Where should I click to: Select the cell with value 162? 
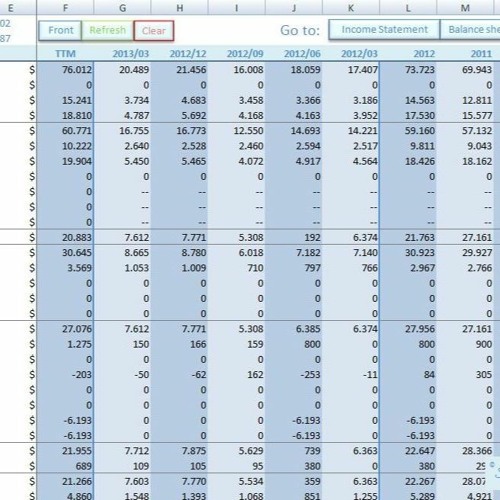(x=237, y=375)
